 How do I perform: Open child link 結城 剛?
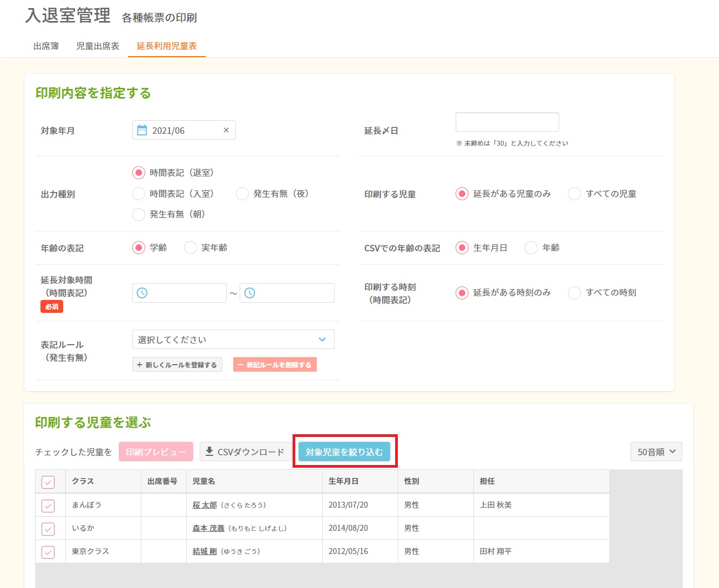point(205,551)
